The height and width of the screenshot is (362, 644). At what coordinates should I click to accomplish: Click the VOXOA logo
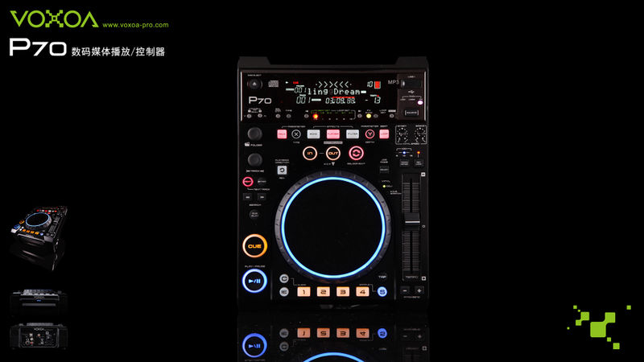[54, 19]
